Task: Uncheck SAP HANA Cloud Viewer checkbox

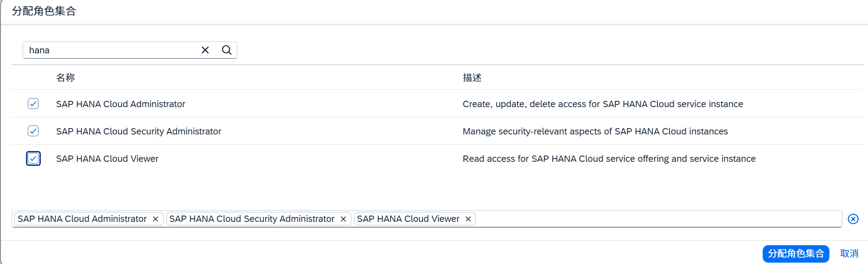Action: (x=33, y=158)
